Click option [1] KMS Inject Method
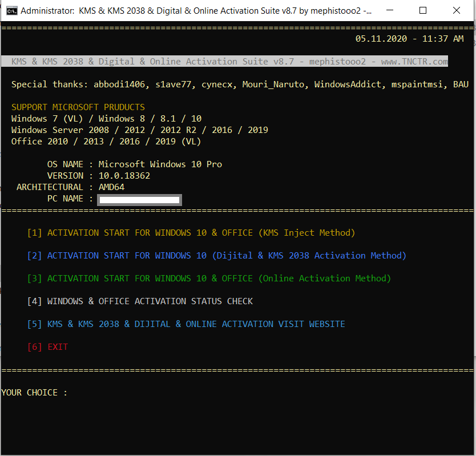Image resolution: width=476 pixels, height=456 pixels. pyautogui.click(x=191, y=233)
